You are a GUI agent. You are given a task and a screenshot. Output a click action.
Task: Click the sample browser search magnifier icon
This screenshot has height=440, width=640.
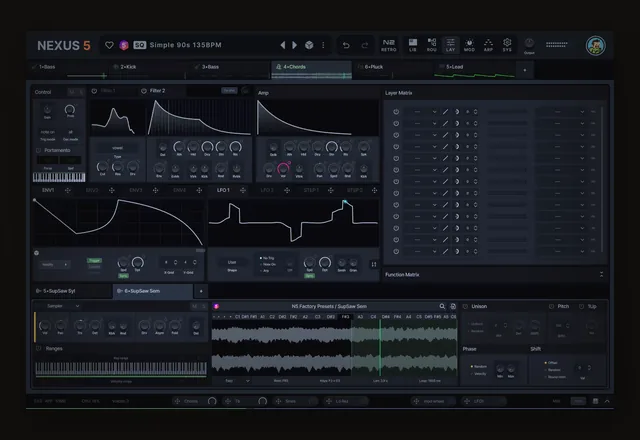[442, 306]
